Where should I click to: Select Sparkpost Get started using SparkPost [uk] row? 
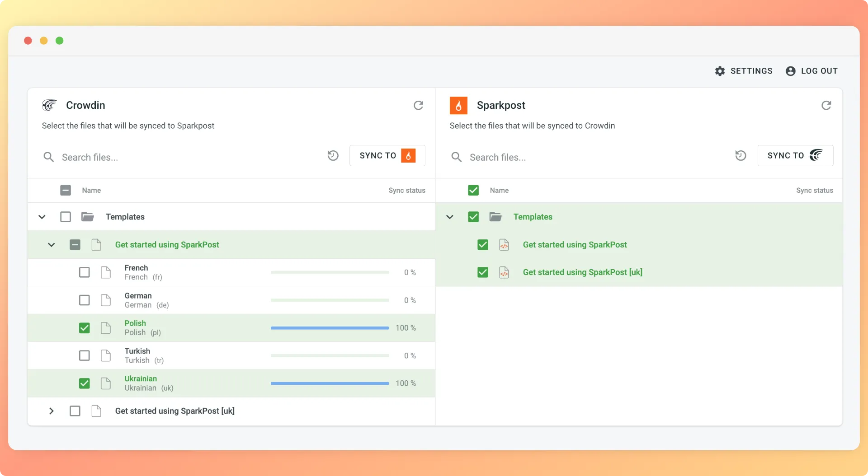point(639,272)
